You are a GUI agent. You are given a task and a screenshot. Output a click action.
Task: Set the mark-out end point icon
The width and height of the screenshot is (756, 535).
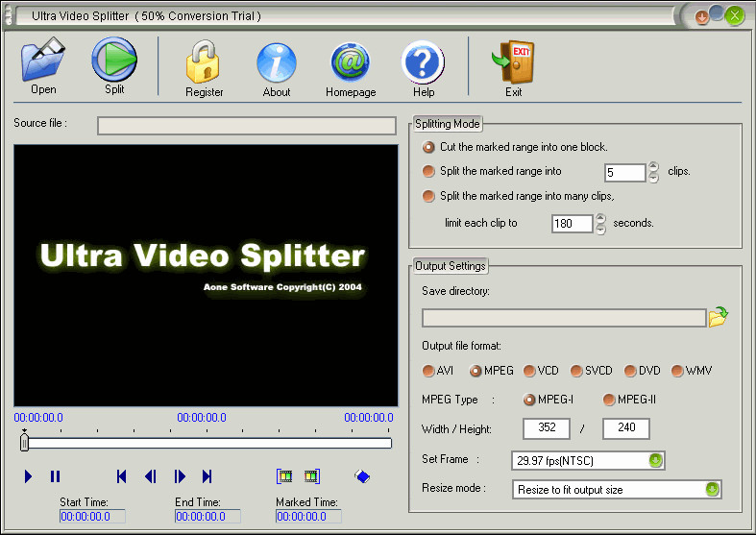(x=312, y=476)
